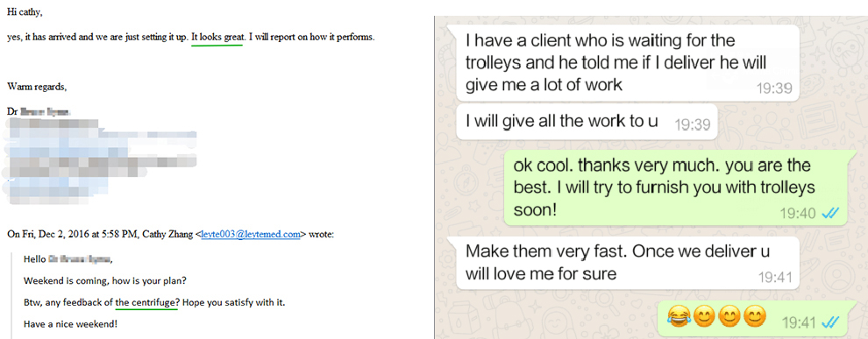Click the underlined 'the centrifuge?' text
The width and height of the screenshot is (868, 339).
click(x=147, y=302)
